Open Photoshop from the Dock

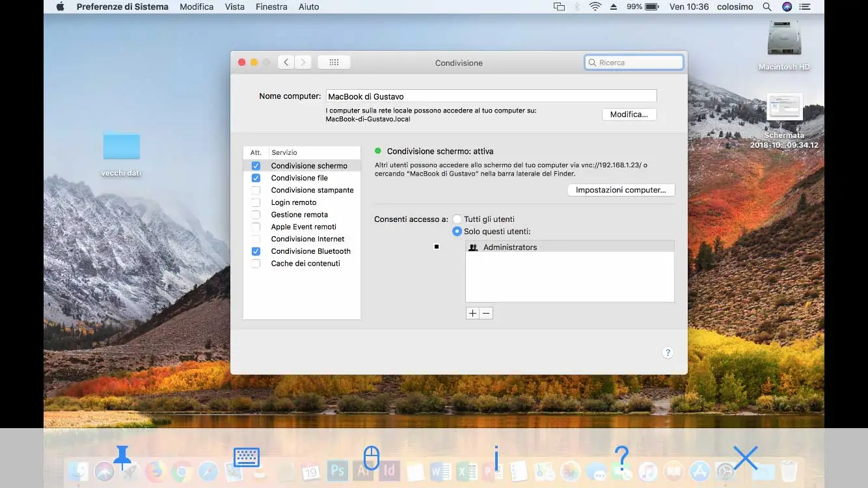(338, 472)
